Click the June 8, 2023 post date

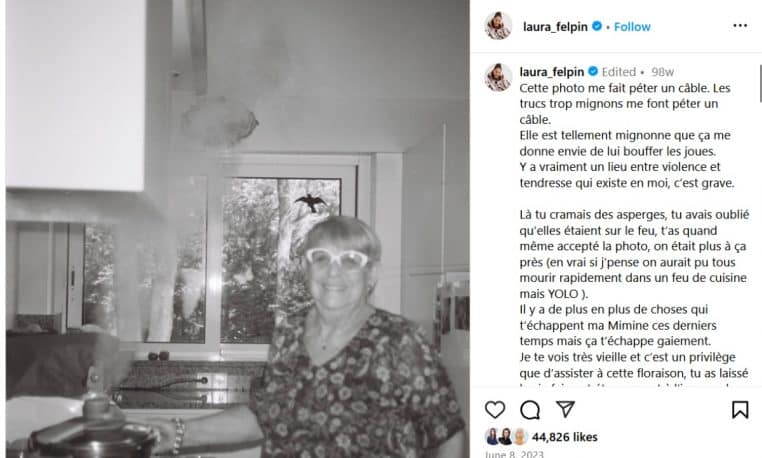(x=514, y=454)
